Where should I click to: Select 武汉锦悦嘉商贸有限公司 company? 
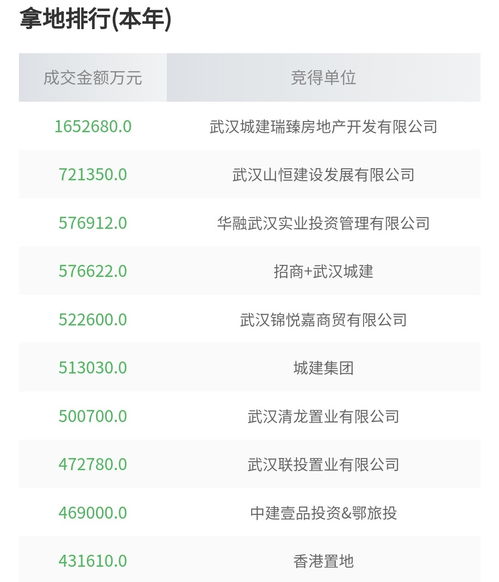click(x=323, y=320)
